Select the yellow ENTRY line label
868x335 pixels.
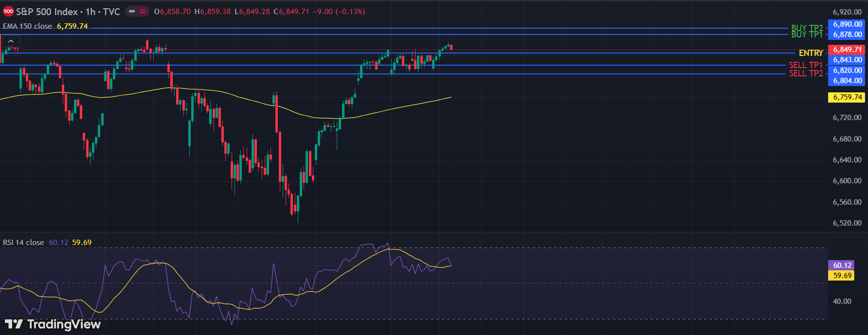(x=811, y=53)
